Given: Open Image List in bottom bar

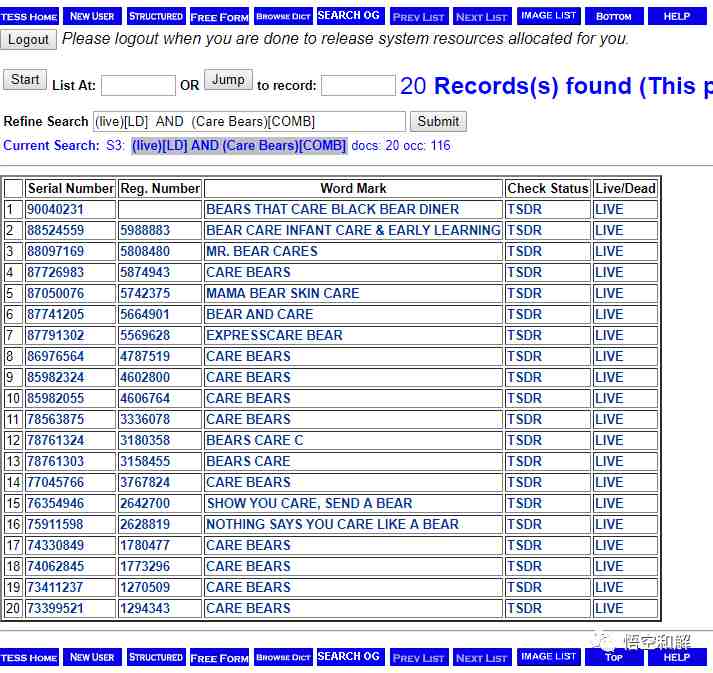Looking at the screenshot, I should pyautogui.click(x=549, y=657).
